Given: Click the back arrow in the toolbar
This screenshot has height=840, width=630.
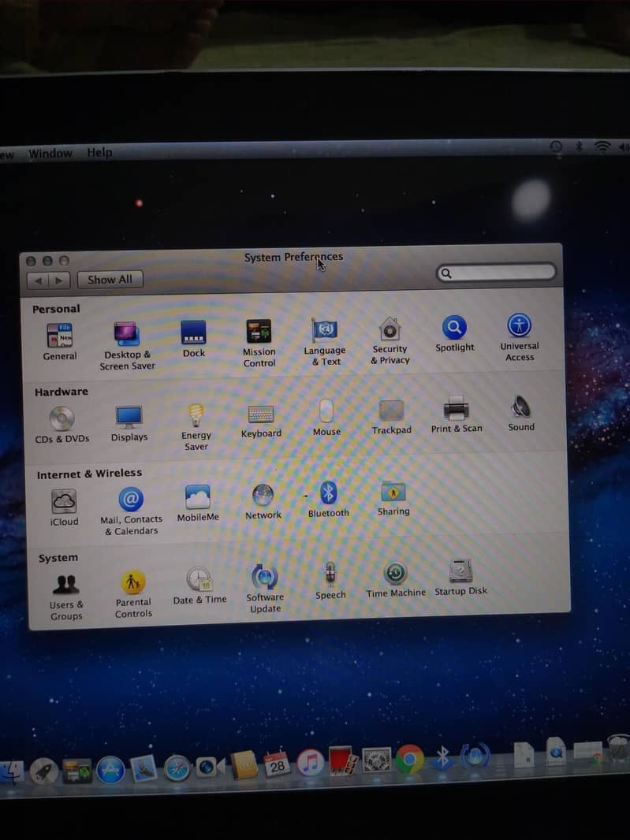Looking at the screenshot, I should [x=38, y=281].
